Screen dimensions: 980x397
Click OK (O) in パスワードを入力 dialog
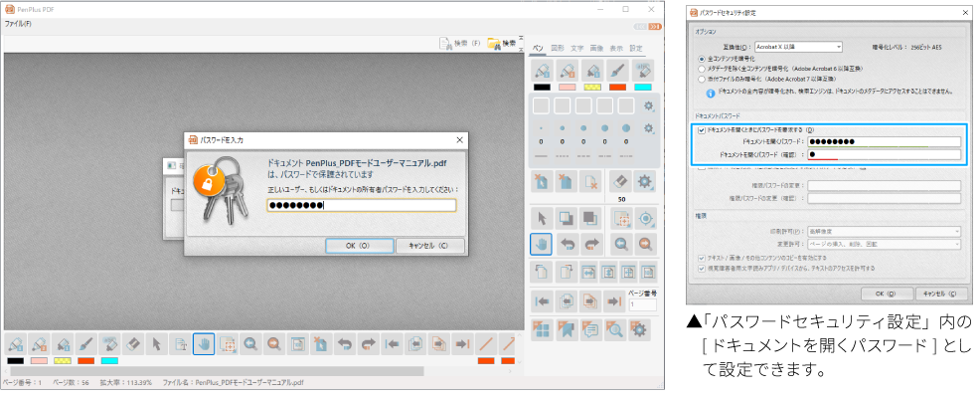tap(360, 247)
